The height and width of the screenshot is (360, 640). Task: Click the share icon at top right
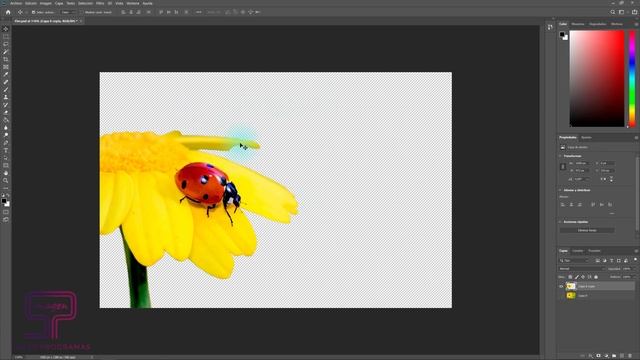tap(634, 12)
